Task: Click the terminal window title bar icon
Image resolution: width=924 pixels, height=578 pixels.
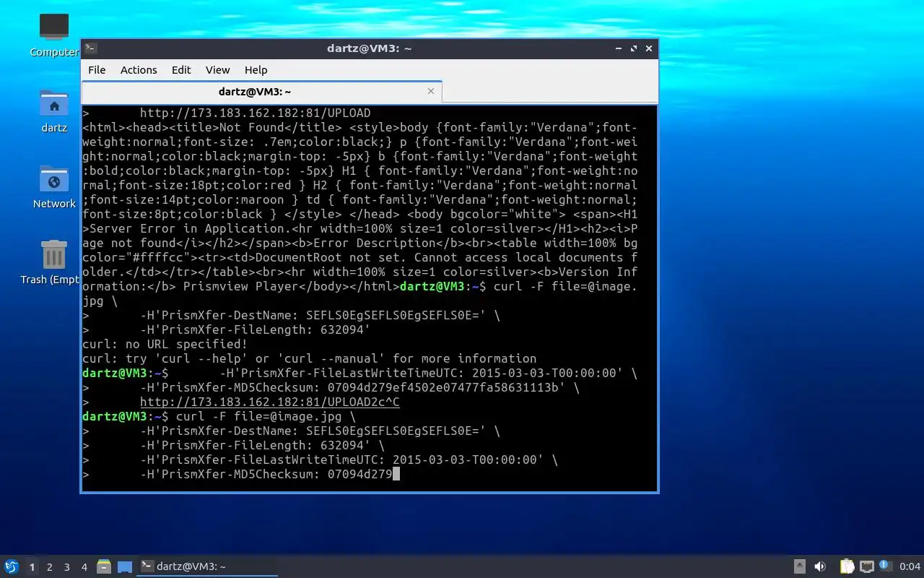Action: pos(91,48)
